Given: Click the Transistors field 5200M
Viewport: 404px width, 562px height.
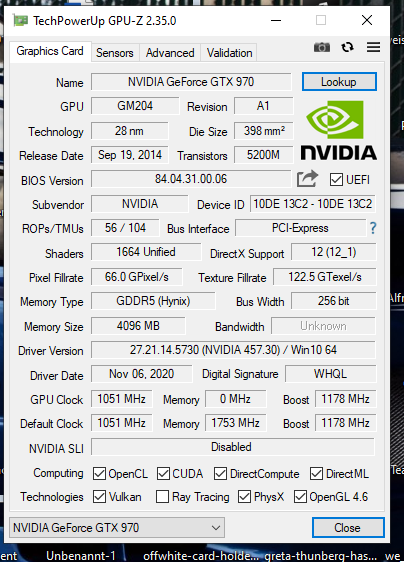Looking at the screenshot, I should click(x=263, y=155).
